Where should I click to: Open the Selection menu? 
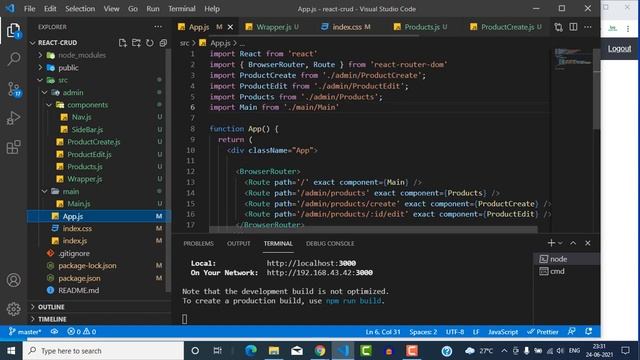tap(80, 9)
